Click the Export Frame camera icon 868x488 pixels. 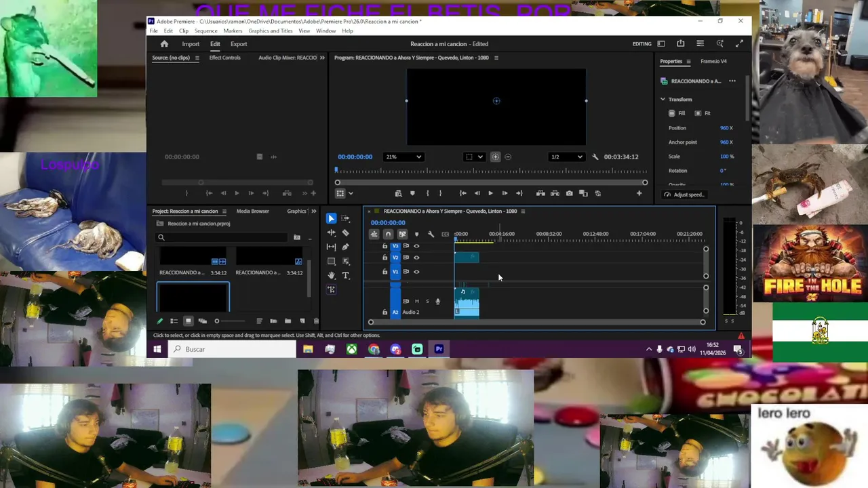(569, 193)
